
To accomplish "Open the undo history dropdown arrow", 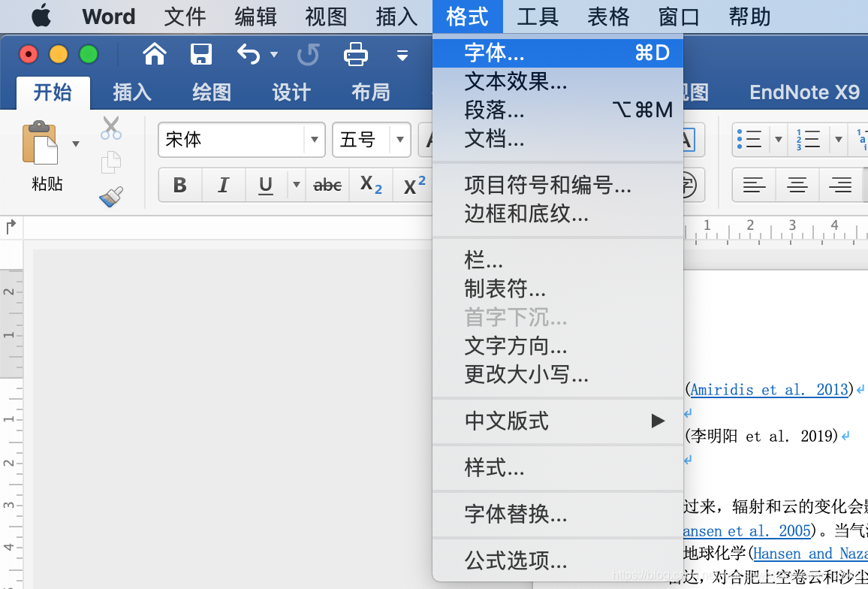I will click(x=273, y=54).
